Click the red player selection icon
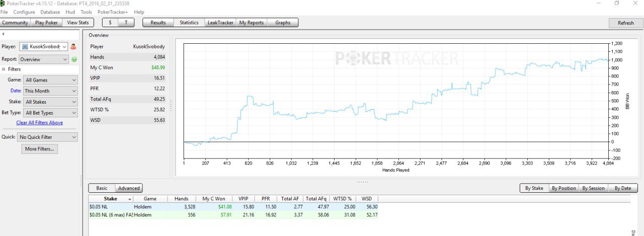The height and width of the screenshot is (236, 644). click(x=73, y=46)
